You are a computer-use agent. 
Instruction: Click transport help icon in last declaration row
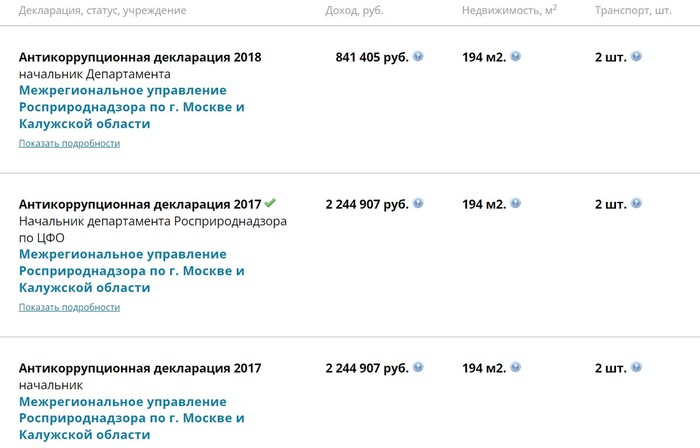[636, 367]
